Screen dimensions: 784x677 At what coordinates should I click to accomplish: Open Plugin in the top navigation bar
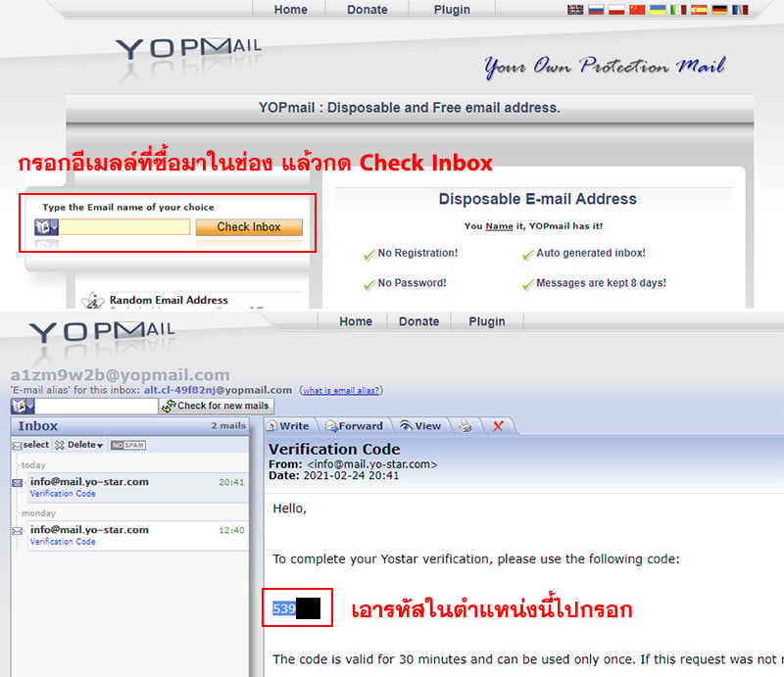[452, 10]
